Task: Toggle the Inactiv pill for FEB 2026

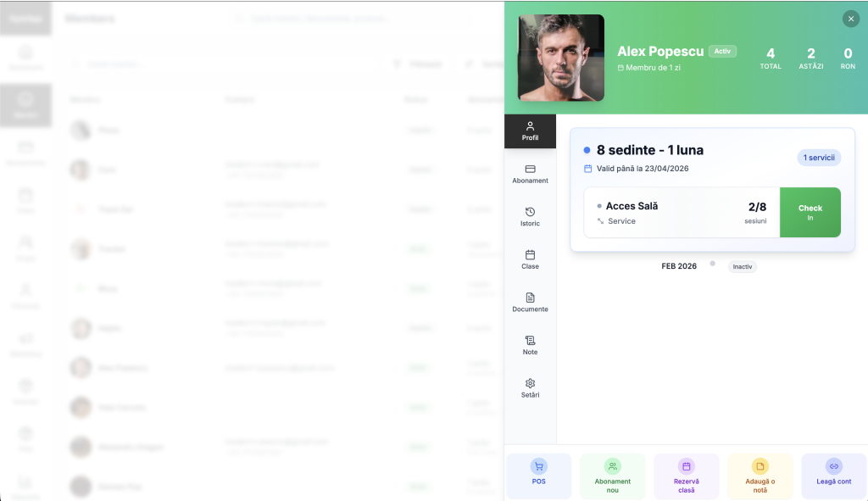Action: point(742,266)
